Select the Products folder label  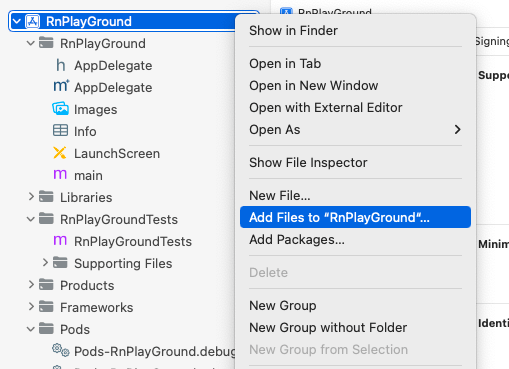click(87, 286)
